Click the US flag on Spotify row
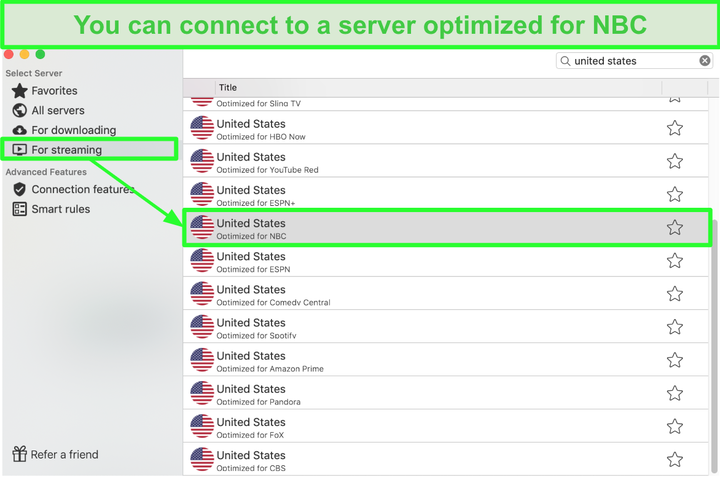Screen dimensions: 720x477 (x=202, y=326)
